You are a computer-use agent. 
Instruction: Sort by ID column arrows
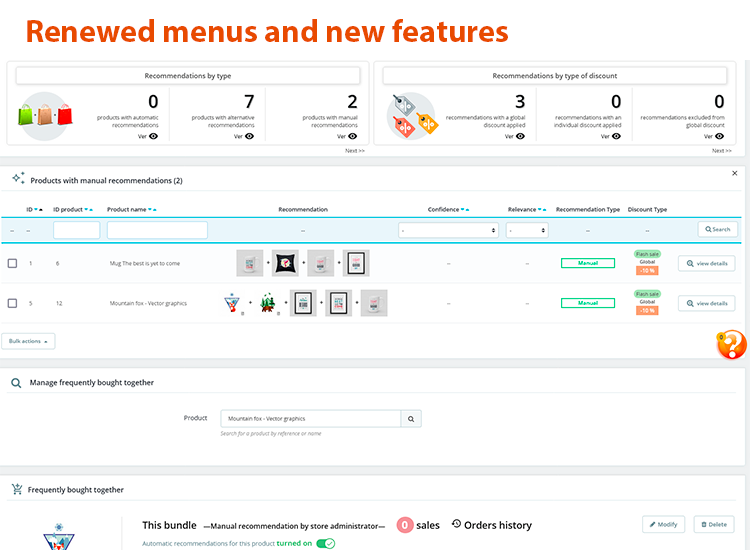(38, 209)
